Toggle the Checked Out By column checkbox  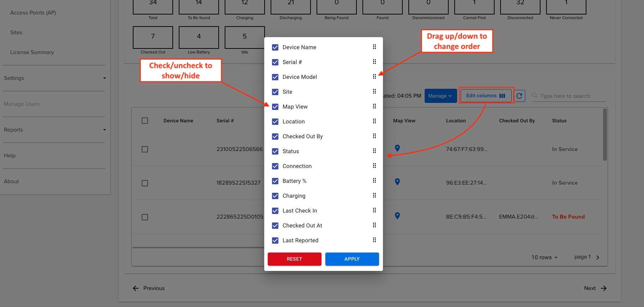[x=275, y=136]
